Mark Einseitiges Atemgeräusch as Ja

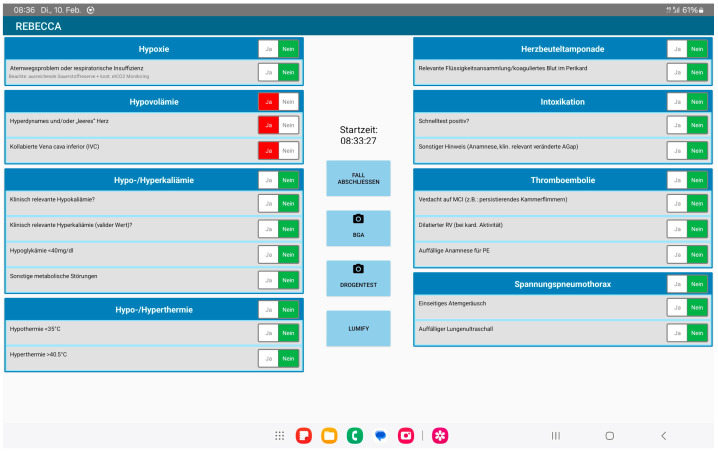tap(677, 307)
